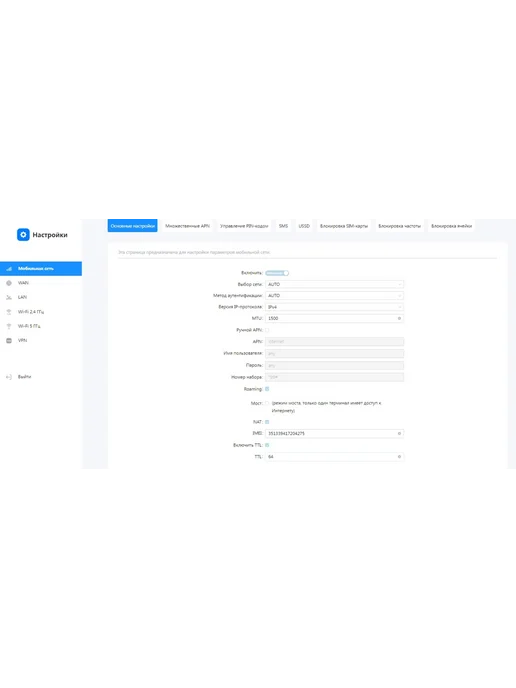
Task: Switch to the Основные настройки tab
Action: (133, 226)
